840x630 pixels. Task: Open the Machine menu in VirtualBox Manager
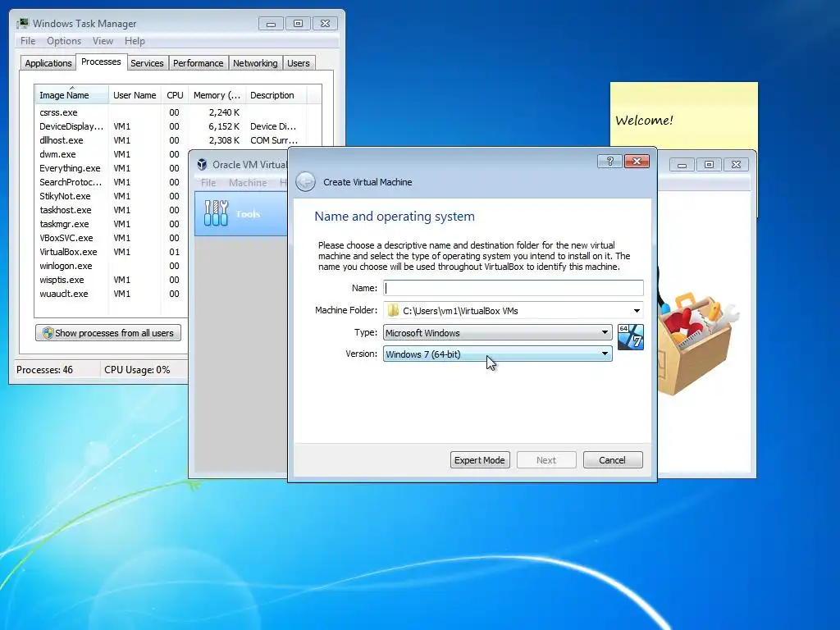248,183
